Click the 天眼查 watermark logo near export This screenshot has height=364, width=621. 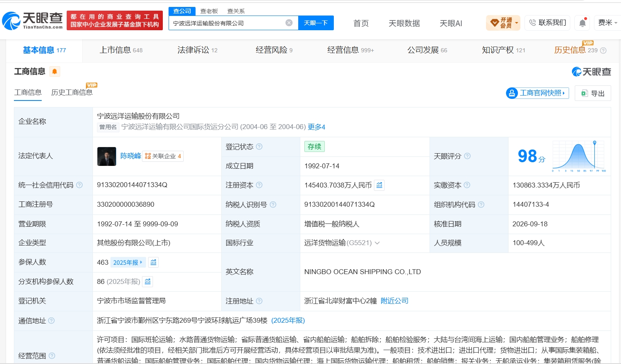[591, 72]
